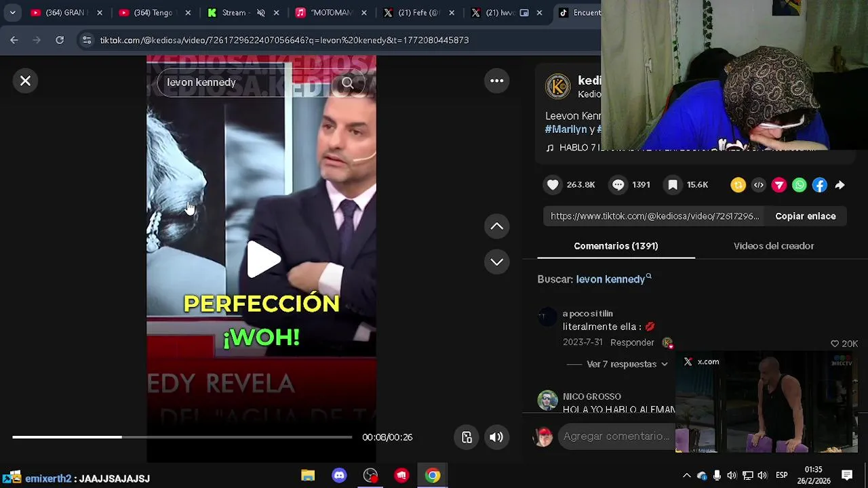
Task: Close the (364) GRAN tab
Action: tap(100, 12)
